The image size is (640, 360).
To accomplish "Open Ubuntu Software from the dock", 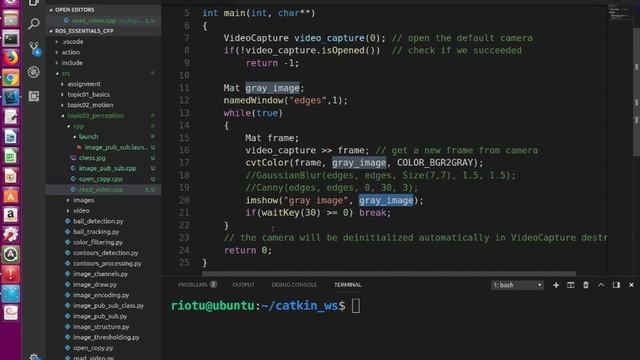I will pos(11,195).
